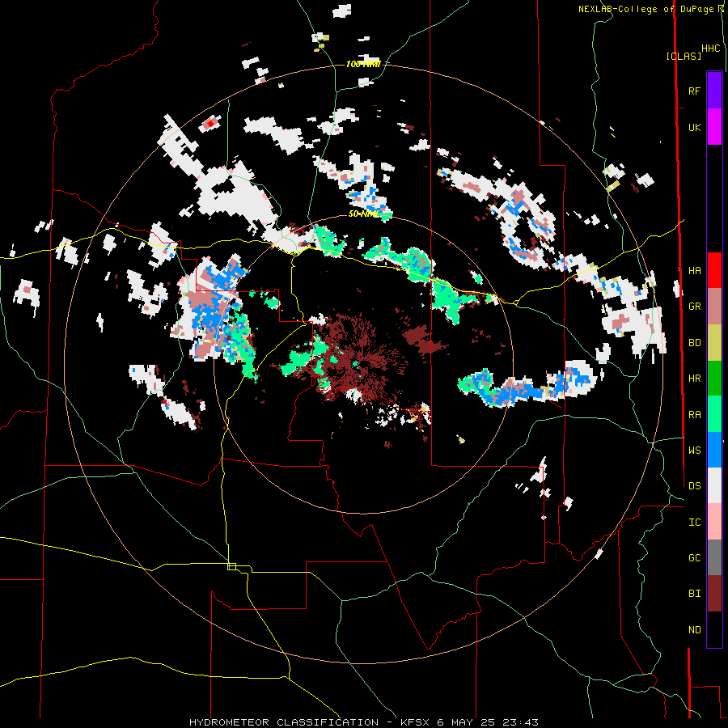Click the RF legend label text
The image size is (728, 728).
pyautogui.click(x=694, y=91)
